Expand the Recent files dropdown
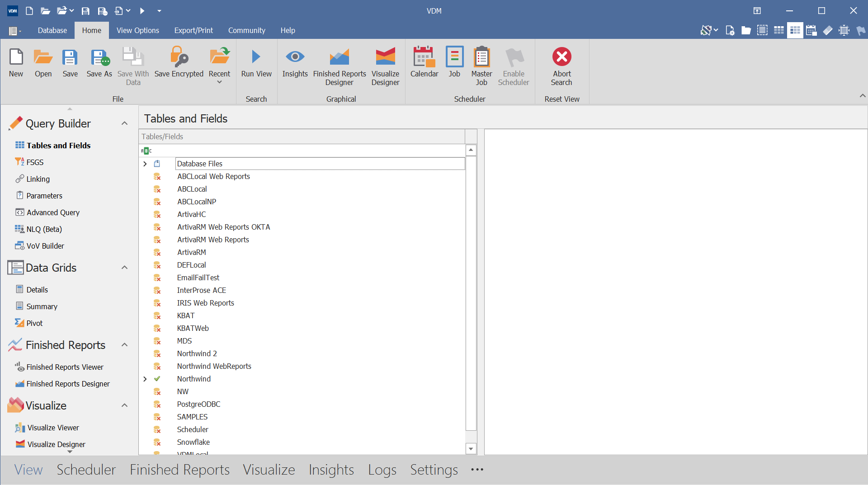 point(219,82)
